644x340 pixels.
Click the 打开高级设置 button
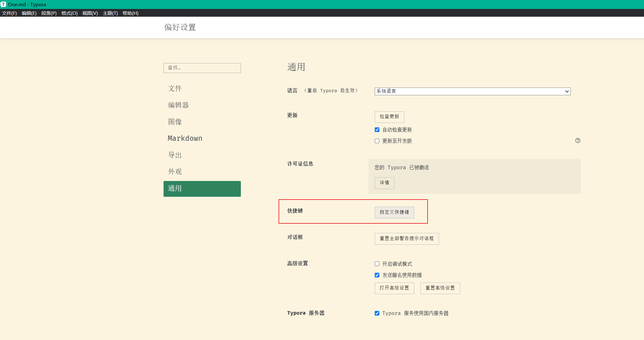point(394,288)
